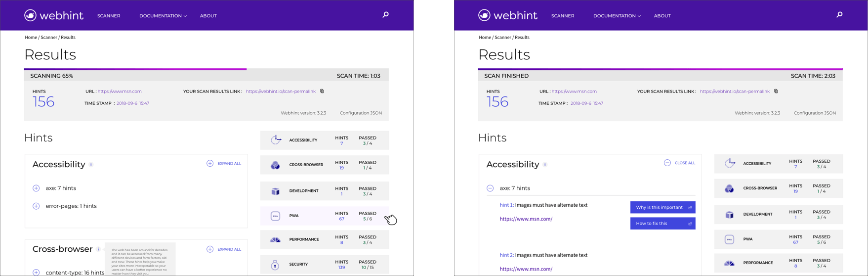This screenshot has width=868, height=276.
Task: Click PWA hints count 67 in left screen
Action: tap(341, 219)
